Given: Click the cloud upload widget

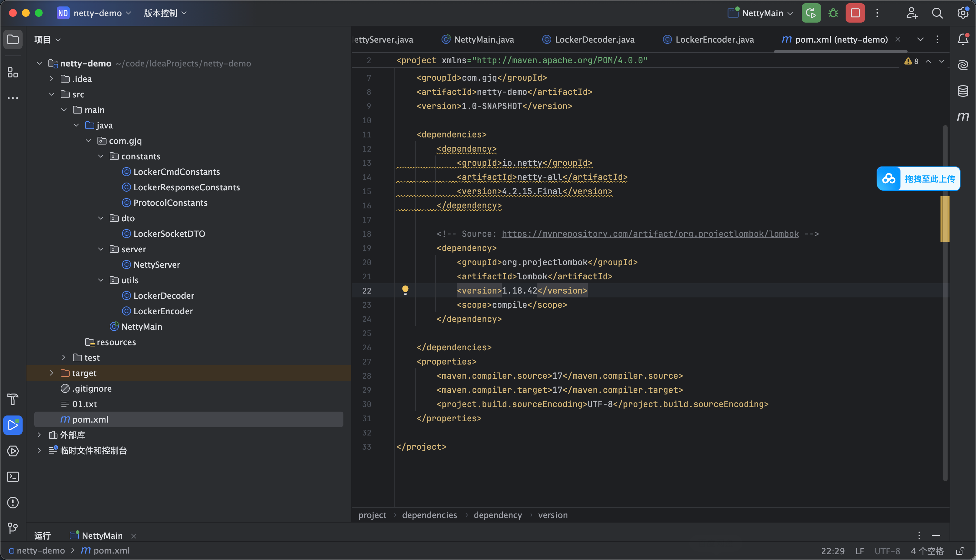Looking at the screenshot, I should [918, 179].
